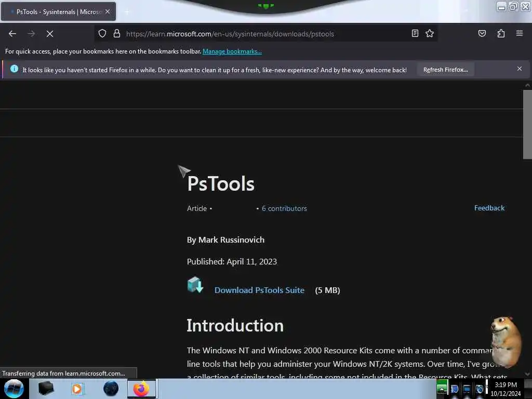Click the 'By Mark Russinovich' text
This screenshot has height=399, width=532.
225,240
